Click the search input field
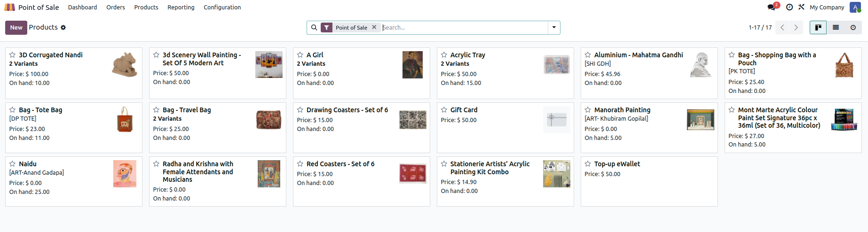 coord(463,27)
